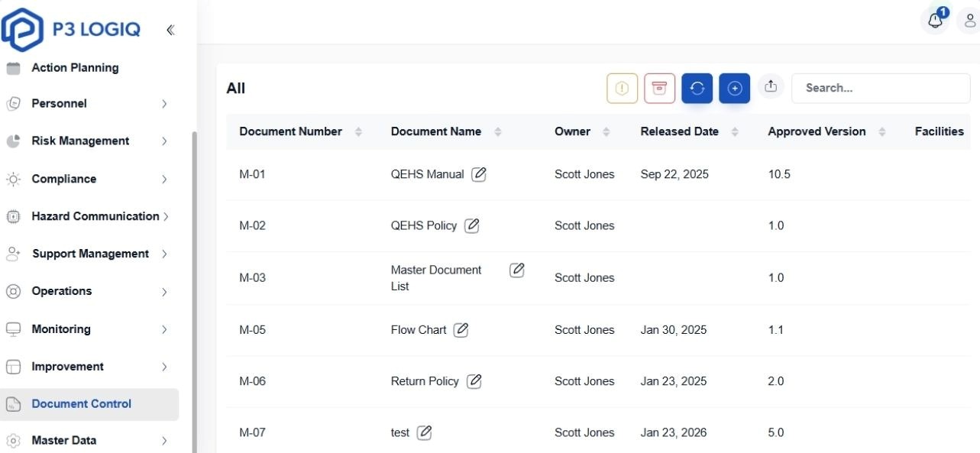Click the Hazard Communication chip icon

pyautogui.click(x=13, y=216)
